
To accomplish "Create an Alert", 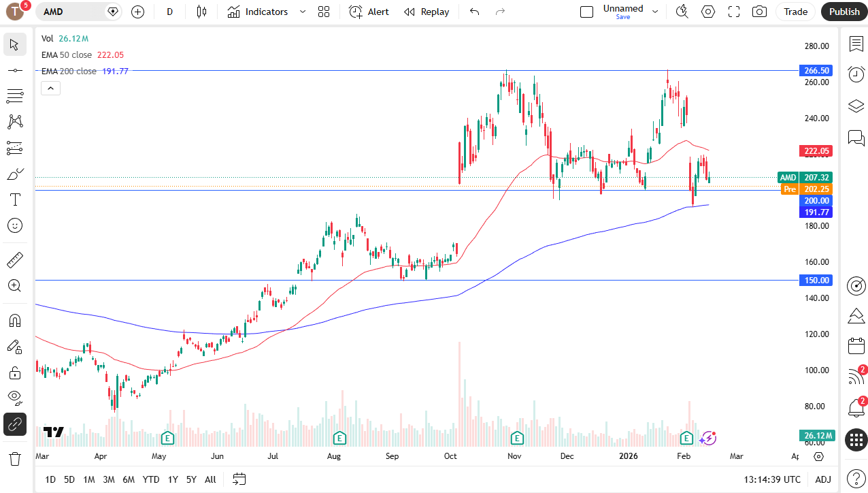I will [369, 12].
